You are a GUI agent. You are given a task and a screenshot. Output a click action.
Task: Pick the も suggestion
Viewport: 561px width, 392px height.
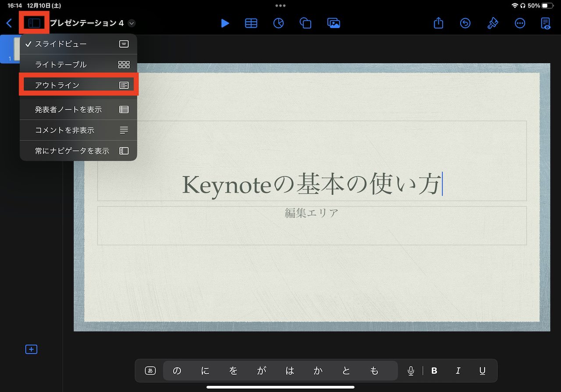tap(374, 371)
